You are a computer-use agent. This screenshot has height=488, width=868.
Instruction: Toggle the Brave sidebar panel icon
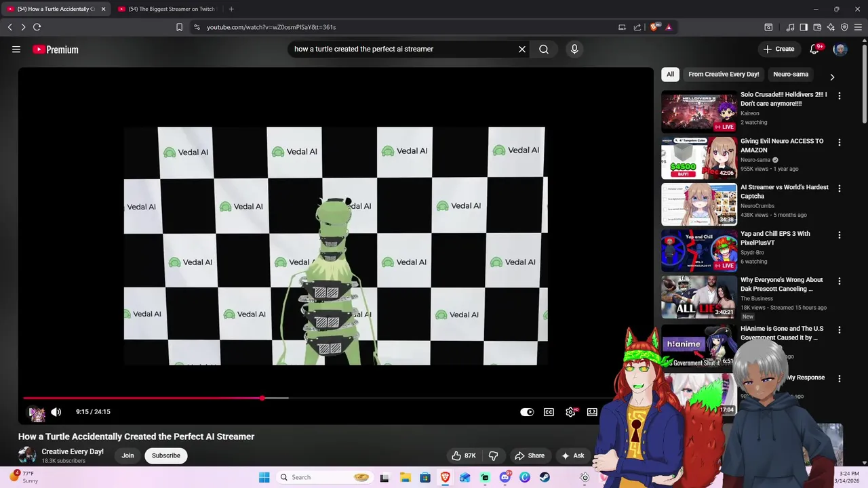click(804, 27)
